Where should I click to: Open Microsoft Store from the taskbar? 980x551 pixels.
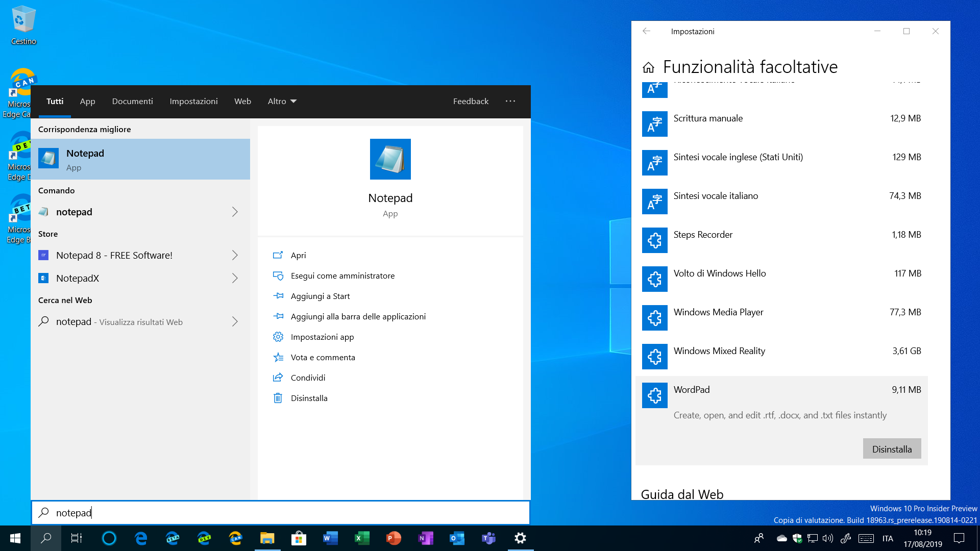(299, 538)
